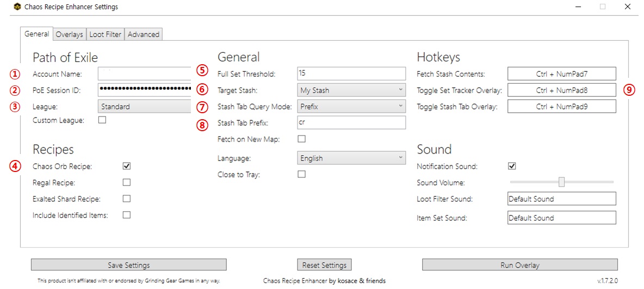The image size is (644, 289).
Task: Click the 'Recipes' section heading
Action: coord(53,149)
